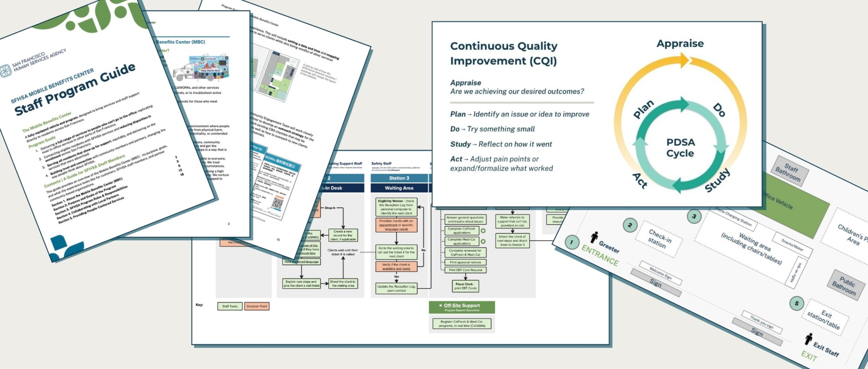Click the site layout map on the tilted page

(278, 76)
